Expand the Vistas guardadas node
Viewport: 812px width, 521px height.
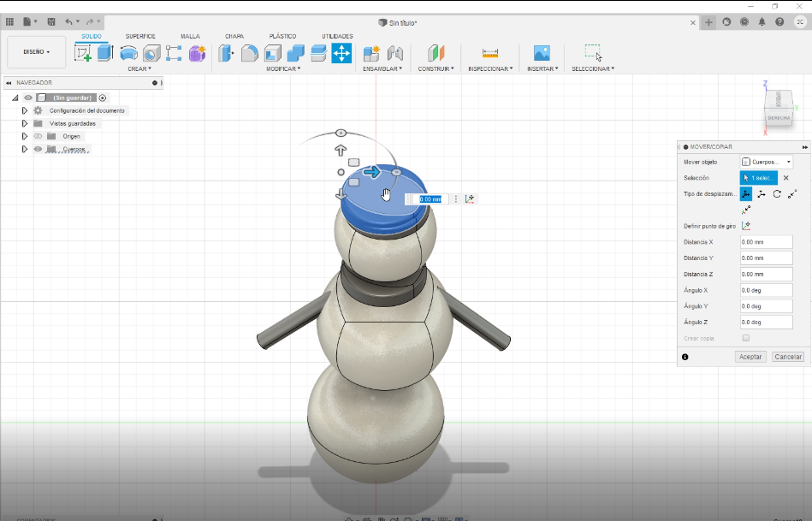point(24,123)
